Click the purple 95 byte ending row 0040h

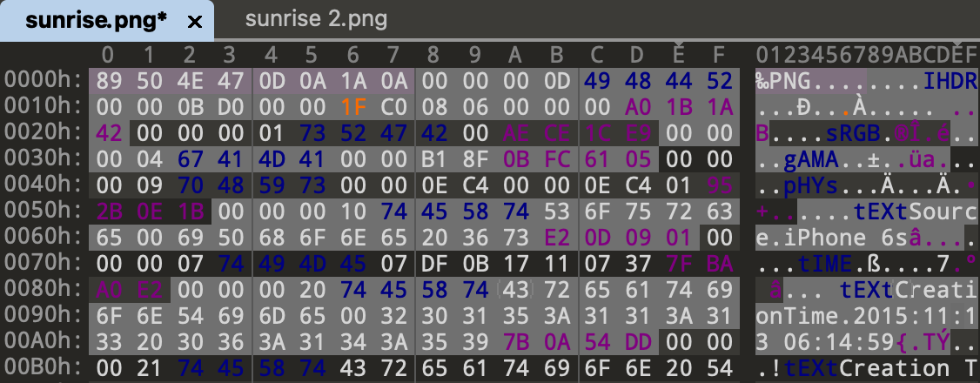718,185
